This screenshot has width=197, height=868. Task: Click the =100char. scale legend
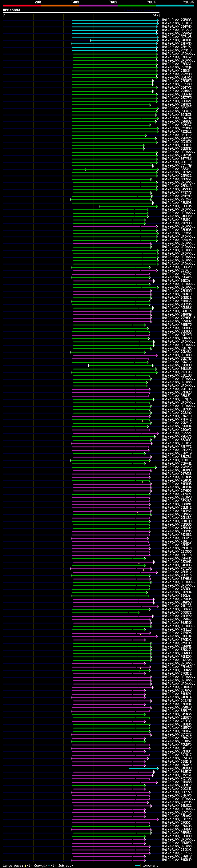pos(147,865)
